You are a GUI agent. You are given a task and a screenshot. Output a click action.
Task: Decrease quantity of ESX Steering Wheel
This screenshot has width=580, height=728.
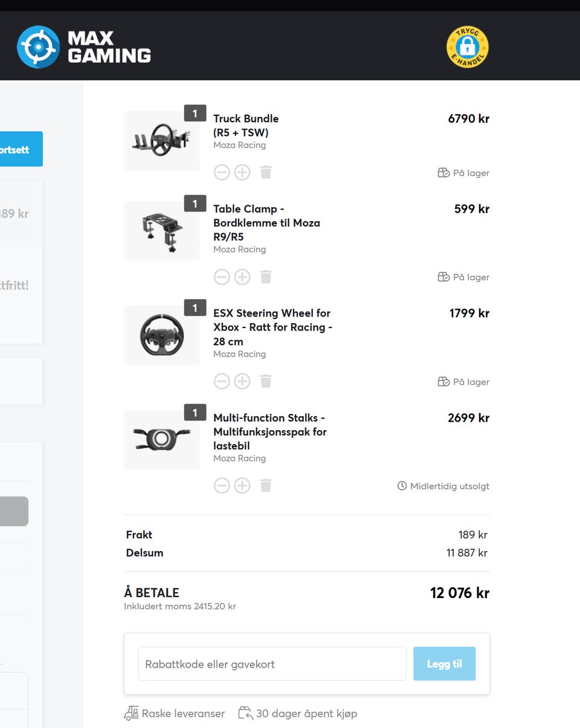(222, 381)
